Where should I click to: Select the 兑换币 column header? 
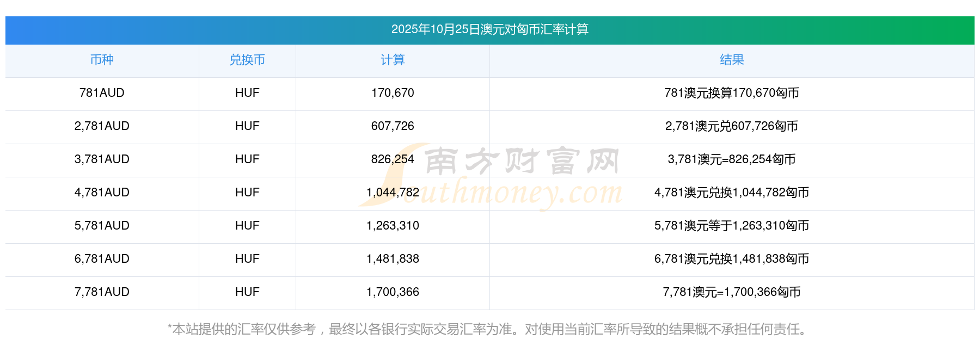click(x=247, y=60)
